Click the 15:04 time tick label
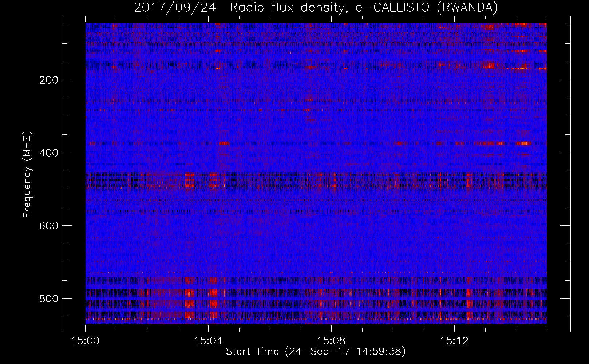Image resolution: width=589 pixels, height=364 pixels. click(x=208, y=341)
